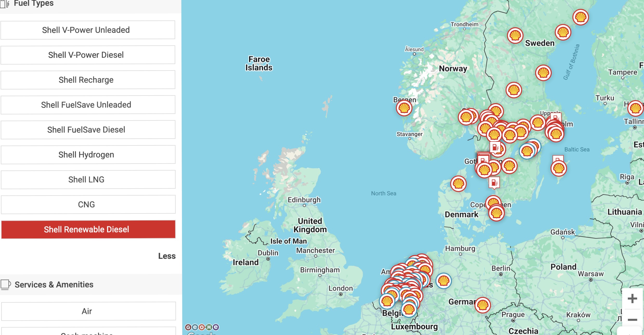
Task: Open the Shell station marker in northern Denmark
Action: click(x=458, y=184)
